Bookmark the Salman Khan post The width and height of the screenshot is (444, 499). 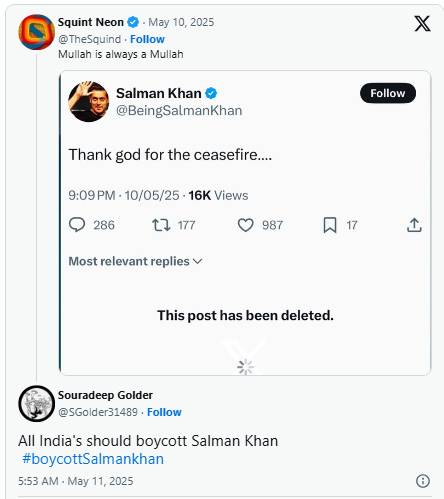(330, 225)
